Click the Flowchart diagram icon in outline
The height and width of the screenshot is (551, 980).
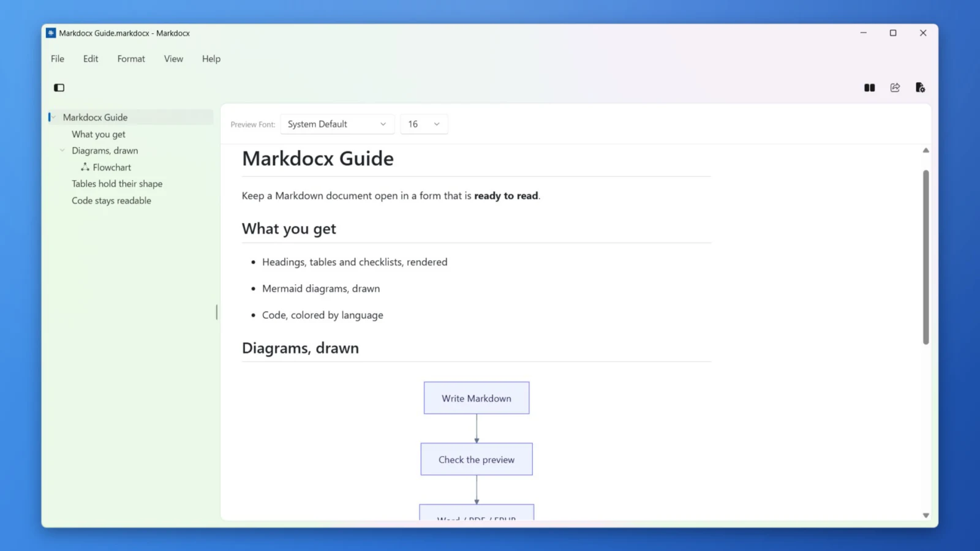[x=85, y=167]
